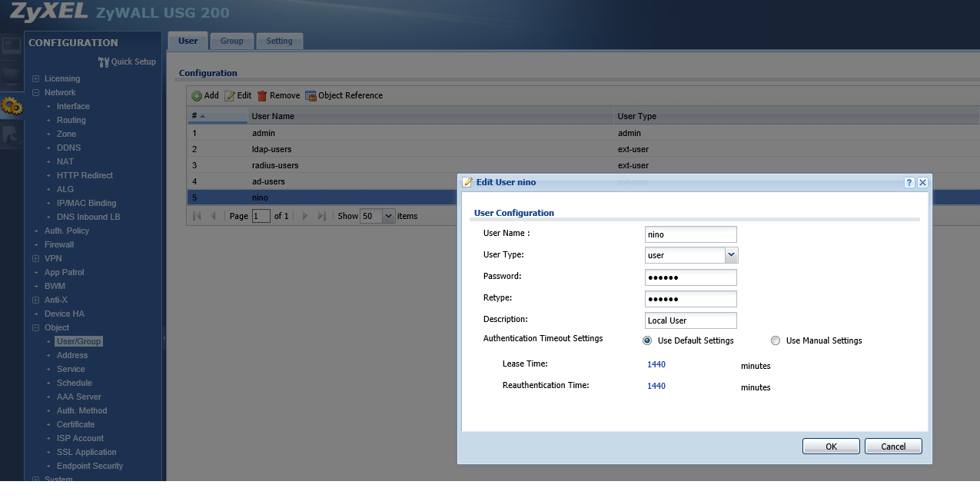Viewport: 980px width, 498px height.
Task: Click the Edit user toolbar icon
Action: click(229, 96)
